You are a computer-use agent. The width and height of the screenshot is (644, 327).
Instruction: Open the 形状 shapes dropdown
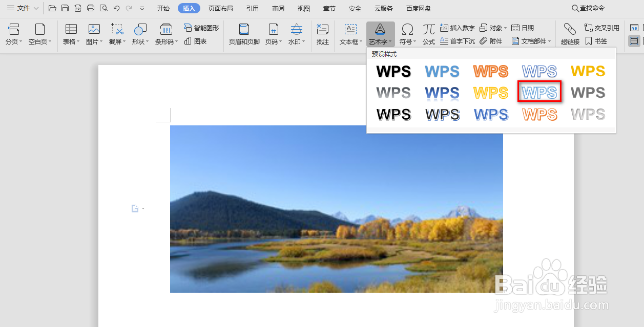[x=140, y=34]
